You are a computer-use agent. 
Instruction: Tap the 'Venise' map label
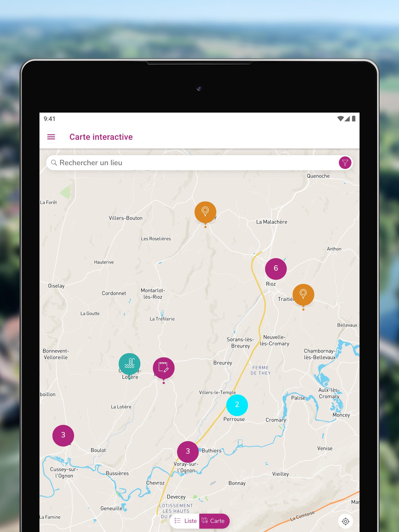pyautogui.click(x=325, y=448)
